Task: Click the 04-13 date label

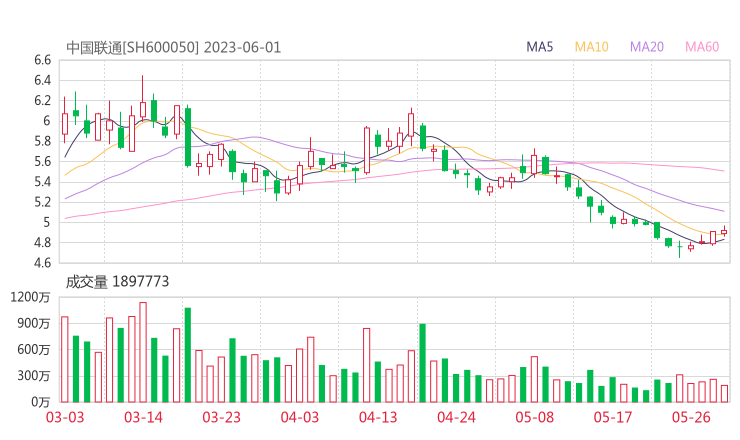Action: point(378,417)
